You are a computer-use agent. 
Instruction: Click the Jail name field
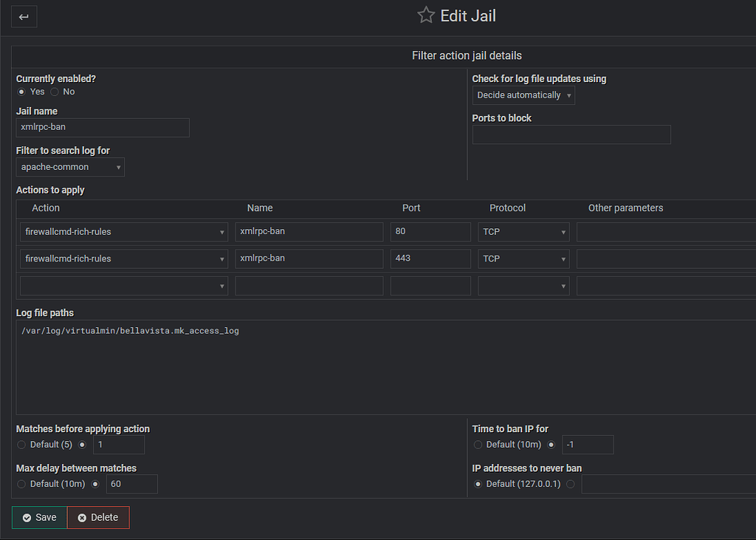coord(103,127)
